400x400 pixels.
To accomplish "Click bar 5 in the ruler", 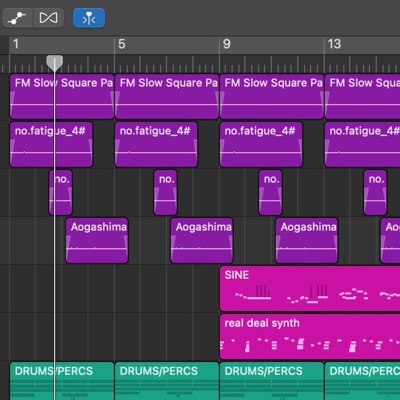I will 122,44.
